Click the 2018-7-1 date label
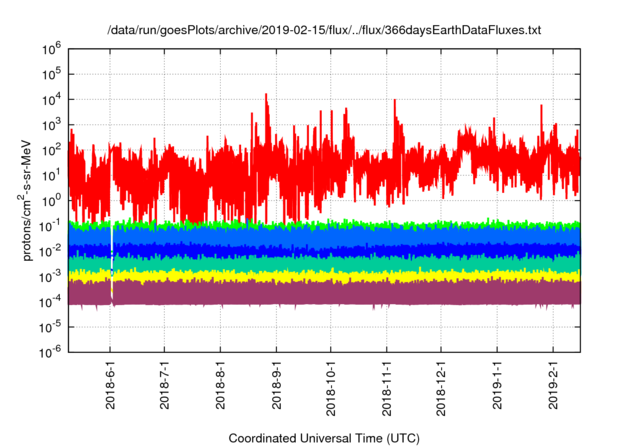This screenshot has width=640, height=448. tap(164, 385)
